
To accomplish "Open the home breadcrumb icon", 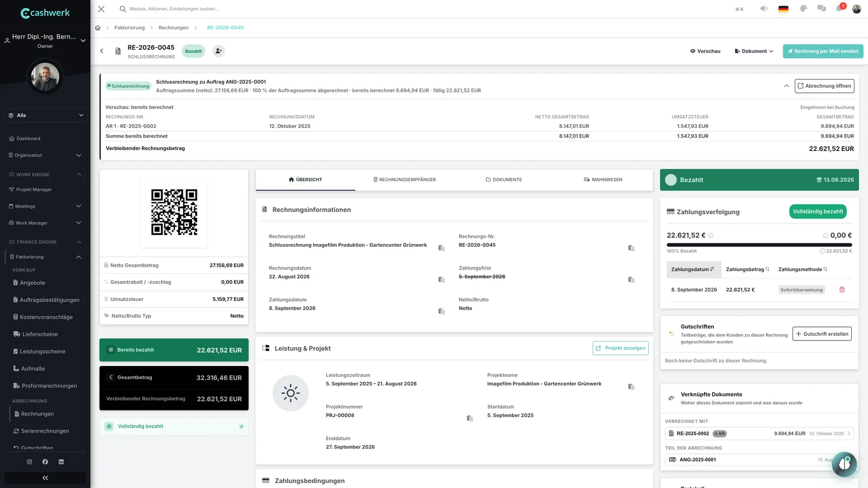I will (98, 28).
